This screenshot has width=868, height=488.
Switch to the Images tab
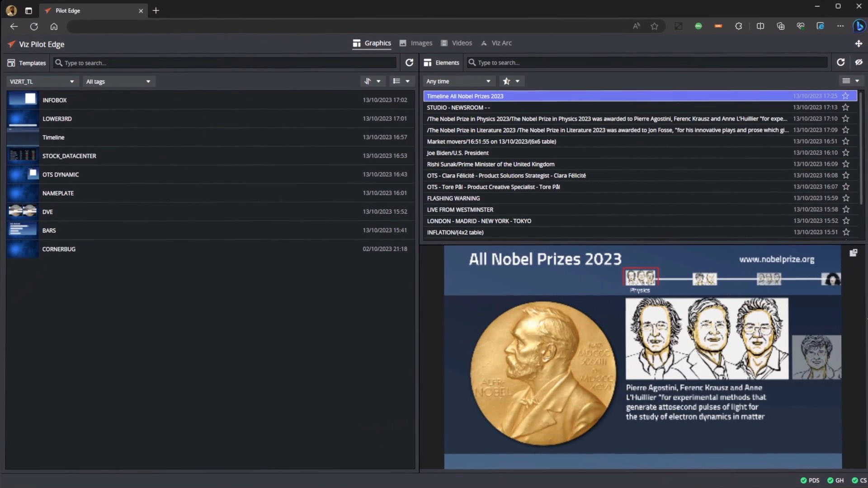tap(416, 43)
